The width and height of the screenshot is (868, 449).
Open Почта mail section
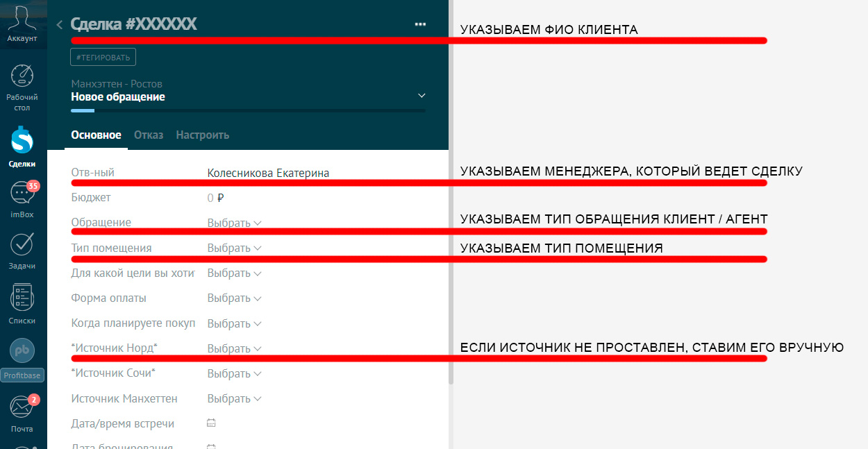tap(22, 413)
